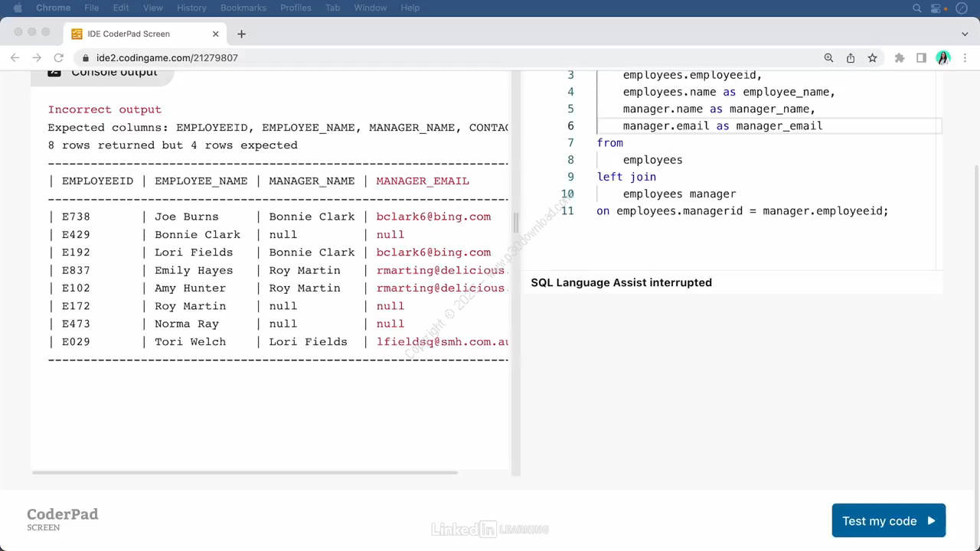Click the lfieldsg@smh.com.au email cell
This screenshot has width=980, height=551.
pyautogui.click(x=443, y=342)
